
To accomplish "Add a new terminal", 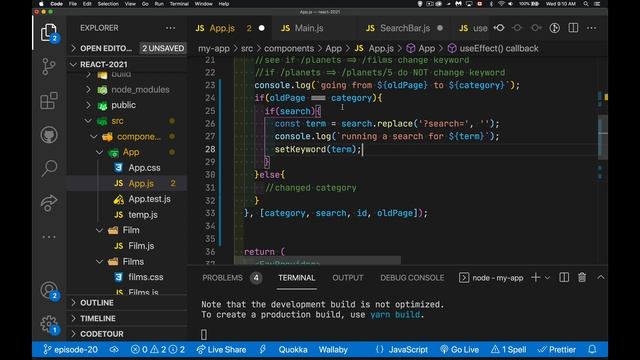I will tap(536, 278).
